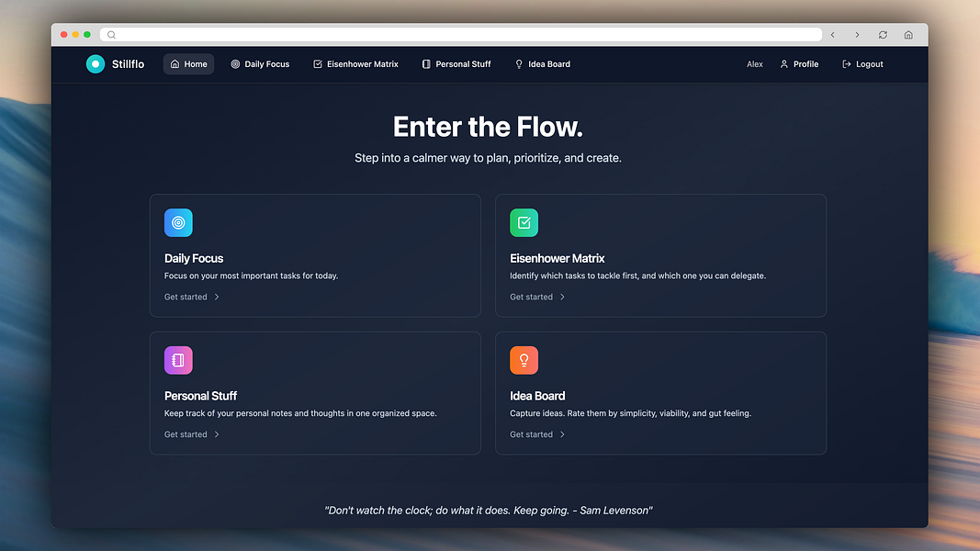Click the browser back arrow

point(832,35)
